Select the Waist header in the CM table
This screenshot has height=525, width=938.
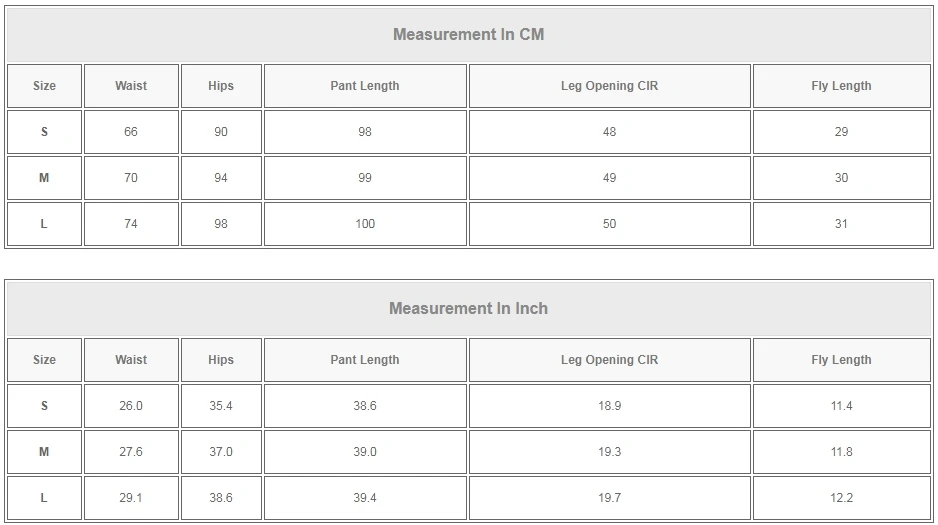pyautogui.click(x=131, y=86)
